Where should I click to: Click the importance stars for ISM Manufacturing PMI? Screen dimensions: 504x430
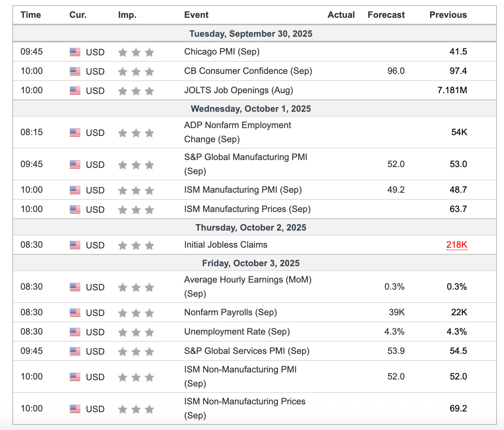pyautogui.click(x=136, y=190)
